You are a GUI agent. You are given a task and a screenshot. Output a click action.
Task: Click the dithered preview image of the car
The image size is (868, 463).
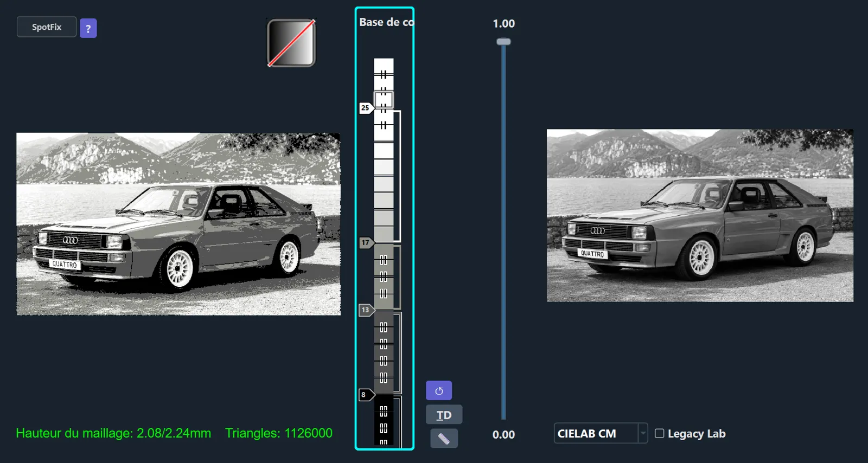(x=178, y=224)
